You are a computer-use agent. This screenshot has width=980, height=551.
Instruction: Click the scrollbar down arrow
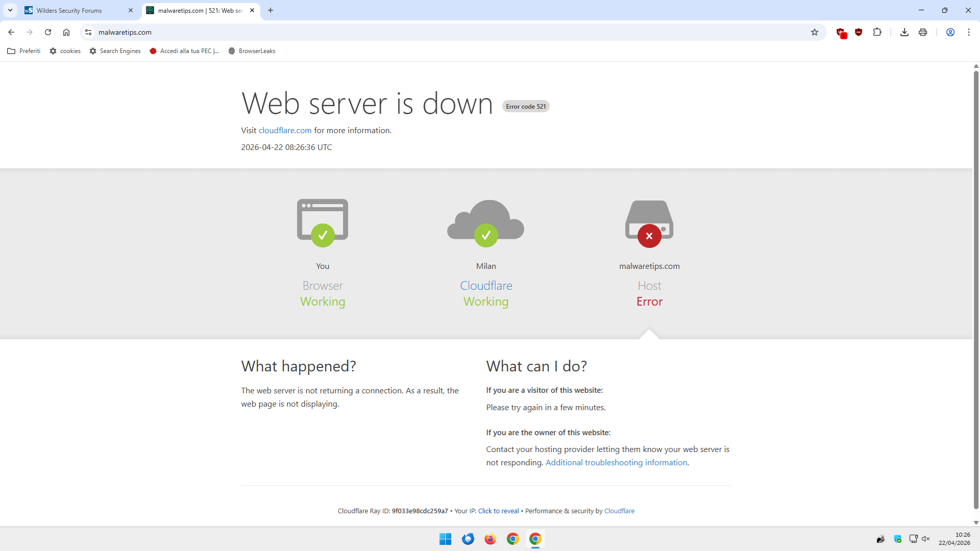(x=976, y=522)
